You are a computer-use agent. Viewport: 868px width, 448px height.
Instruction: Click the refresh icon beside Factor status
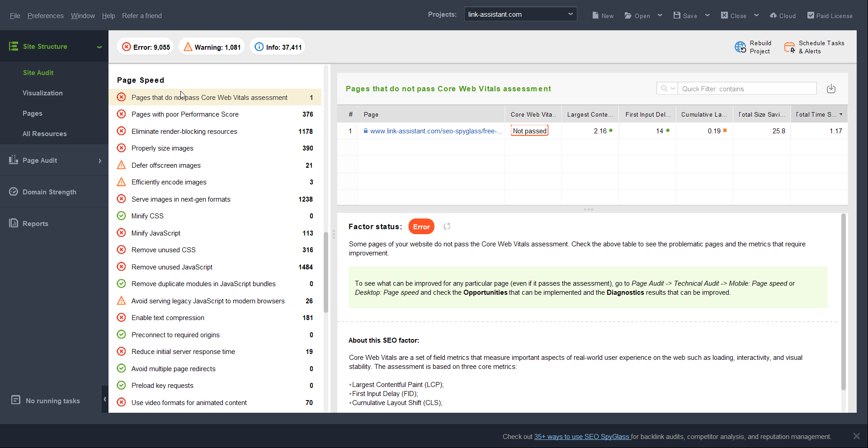(x=447, y=226)
